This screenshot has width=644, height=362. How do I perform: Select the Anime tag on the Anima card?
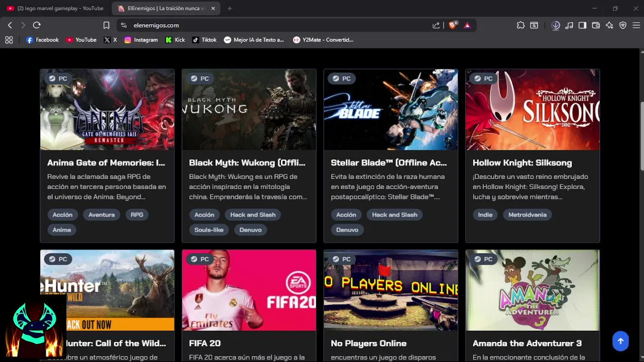[x=62, y=230]
